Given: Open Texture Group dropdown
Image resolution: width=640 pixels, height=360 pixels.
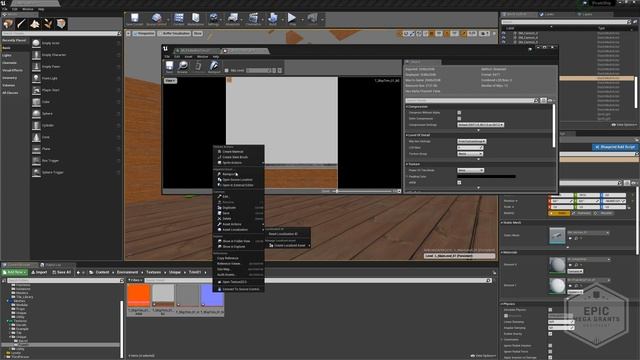Looking at the screenshot, I should click(x=470, y=154).
